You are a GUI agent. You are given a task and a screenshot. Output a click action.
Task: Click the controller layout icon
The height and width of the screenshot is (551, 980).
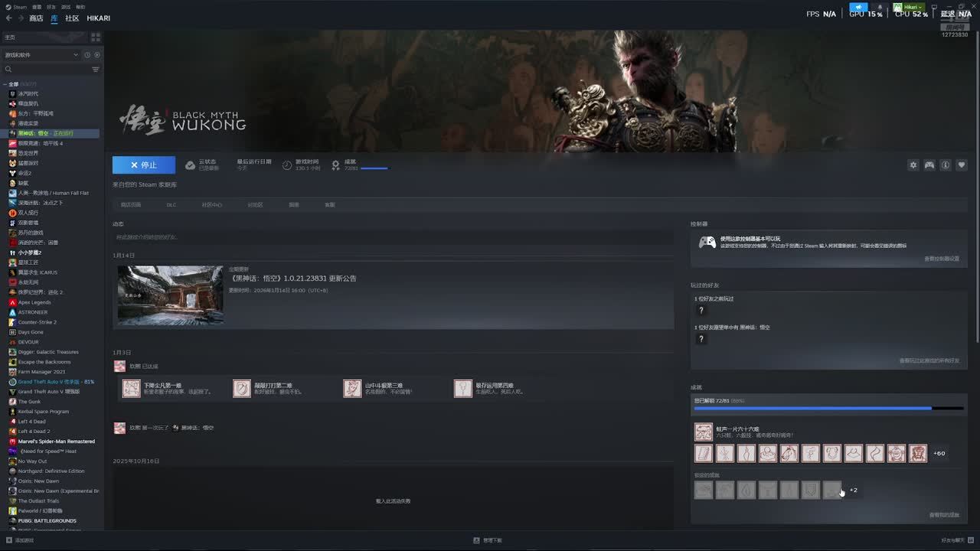coord(929,165)
